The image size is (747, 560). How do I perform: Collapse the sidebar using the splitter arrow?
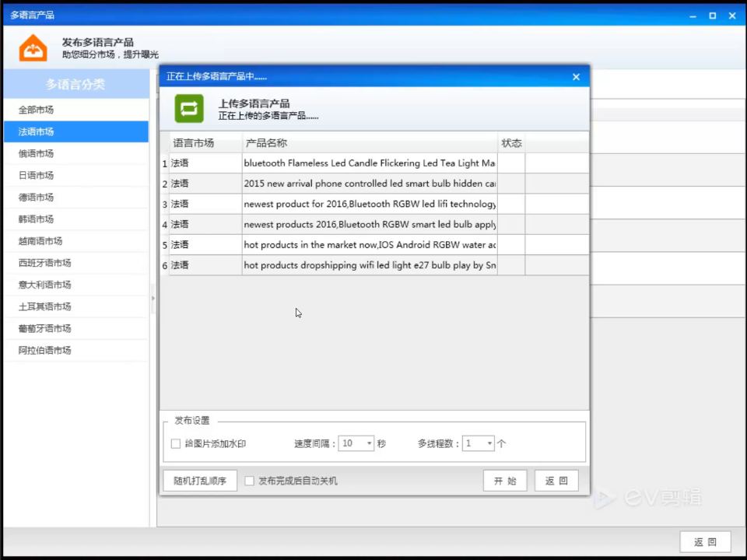(x=153, y=299)
